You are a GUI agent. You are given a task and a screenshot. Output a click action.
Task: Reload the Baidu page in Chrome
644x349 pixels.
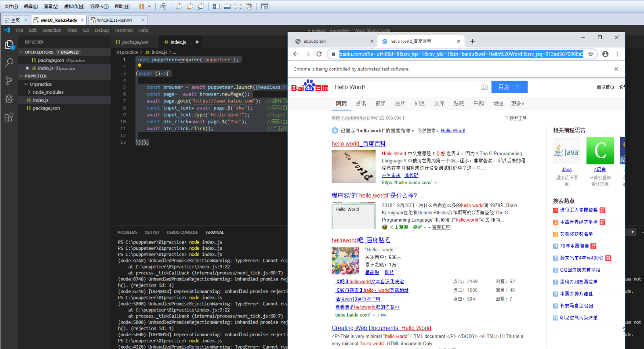click(x=319, y=54)
